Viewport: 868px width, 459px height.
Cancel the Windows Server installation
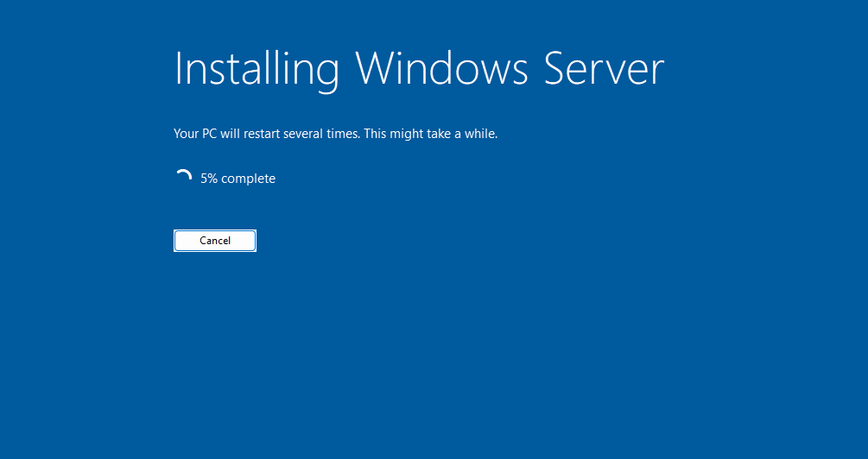[x=215, y=241]
